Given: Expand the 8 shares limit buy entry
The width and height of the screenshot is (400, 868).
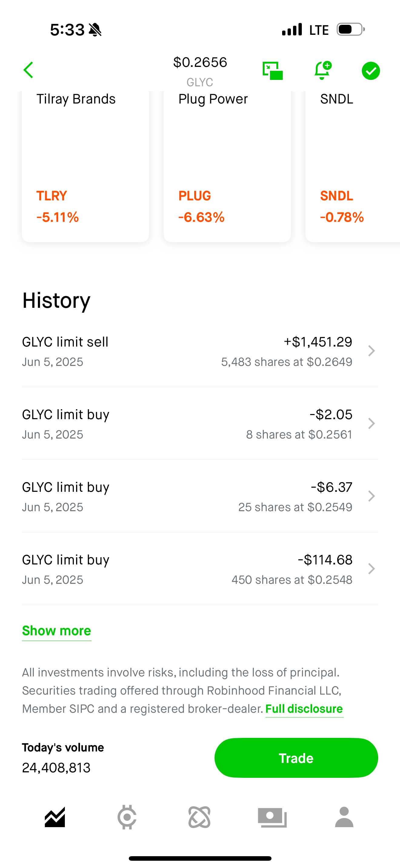Looking at the screenshot, I should coord(200,424).
